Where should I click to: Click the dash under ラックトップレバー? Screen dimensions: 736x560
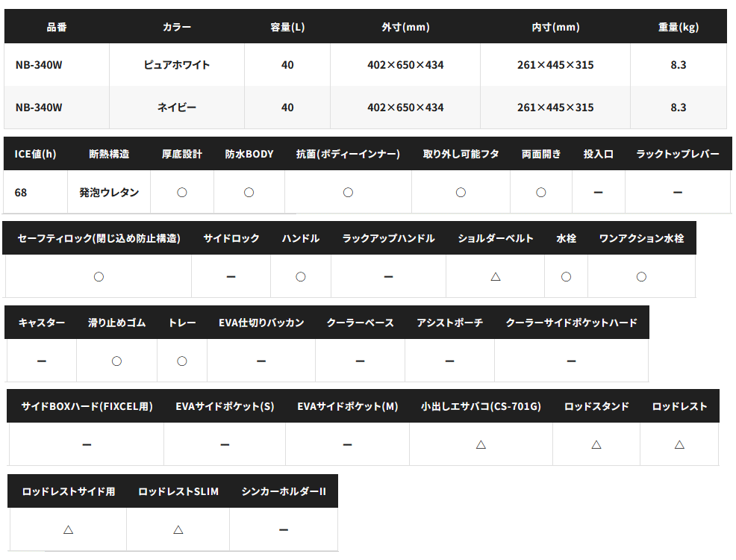(677, 193)
